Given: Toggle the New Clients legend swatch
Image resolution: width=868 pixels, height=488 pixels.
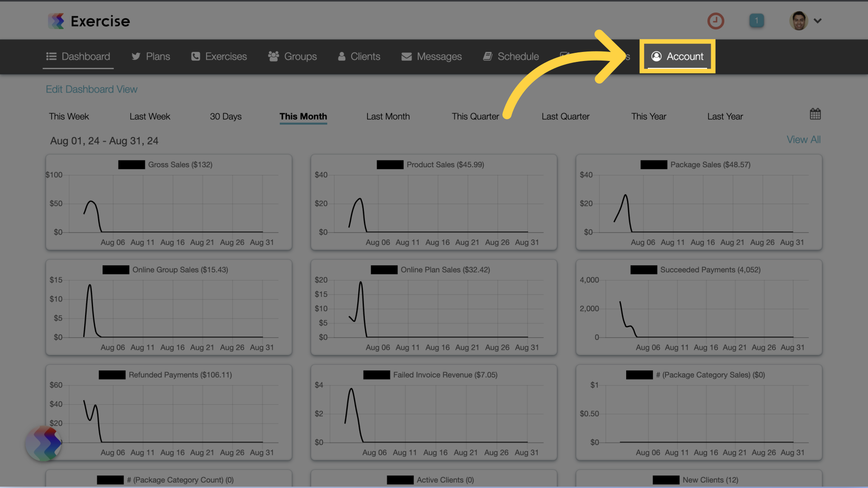Looking at the screenshot, I should [x=666, y=480].
